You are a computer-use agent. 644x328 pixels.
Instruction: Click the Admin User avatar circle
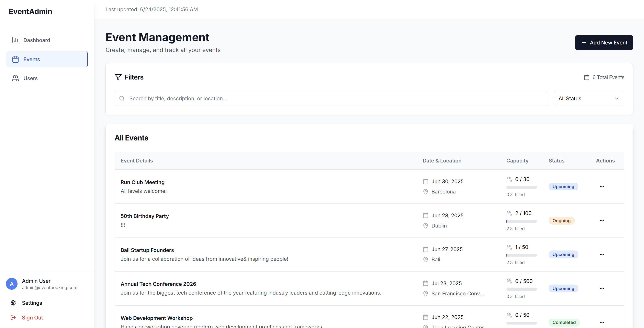pos(11,284)
